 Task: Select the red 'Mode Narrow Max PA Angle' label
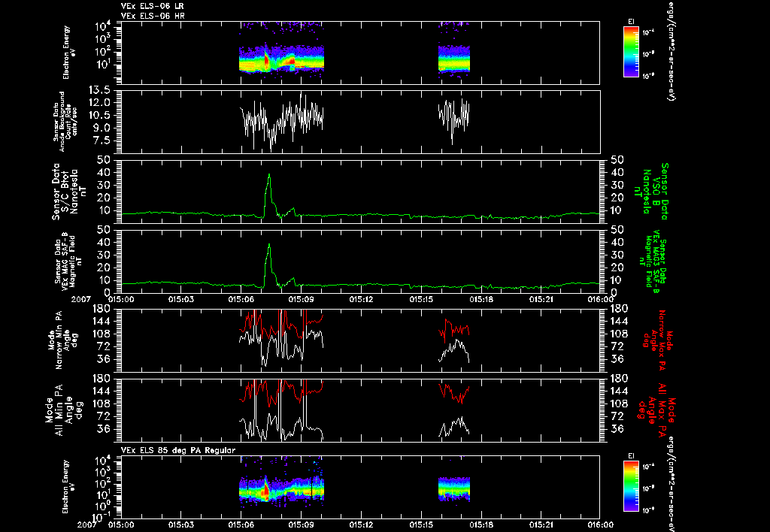(658, 340)
